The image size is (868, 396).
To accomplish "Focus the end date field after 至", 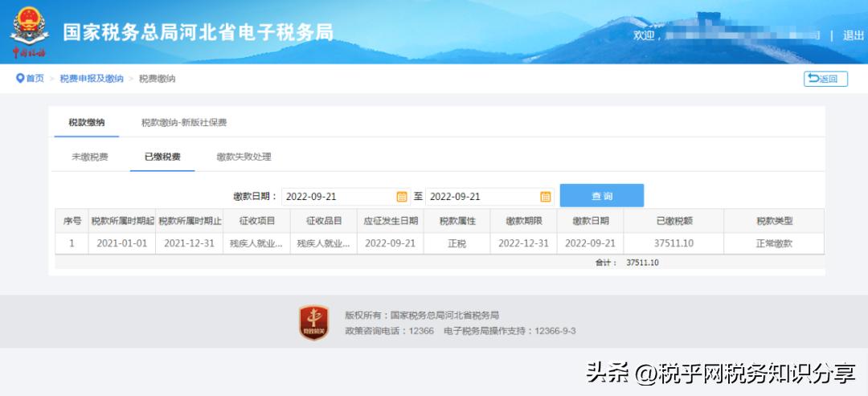I will pyautogui.click(x=489, y=196).
